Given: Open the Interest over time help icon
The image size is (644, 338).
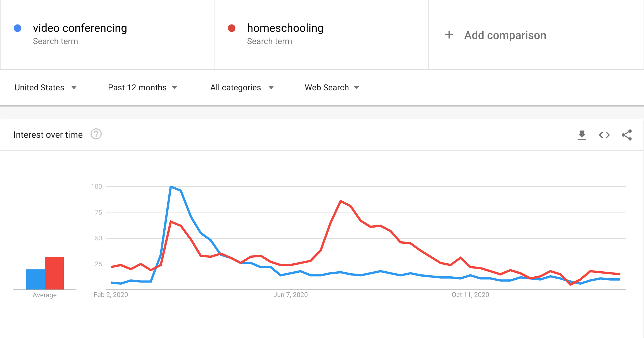Looking at the screenshot, I should click(96, 134).
